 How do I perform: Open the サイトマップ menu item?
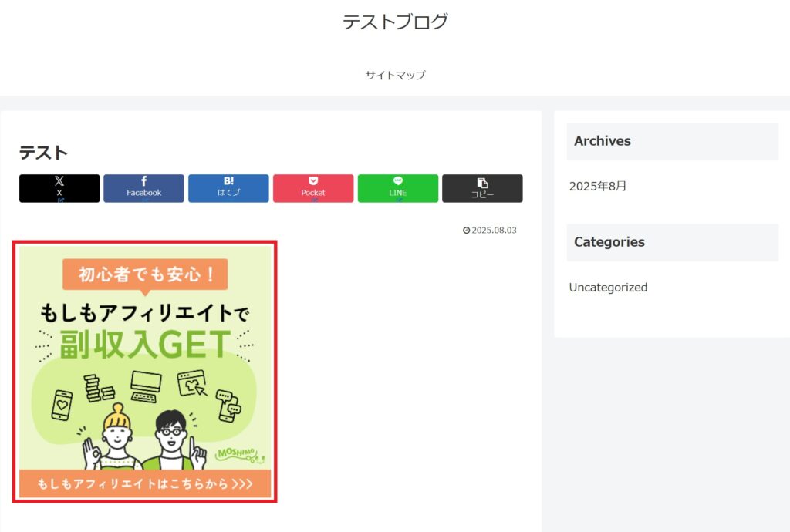396,75
